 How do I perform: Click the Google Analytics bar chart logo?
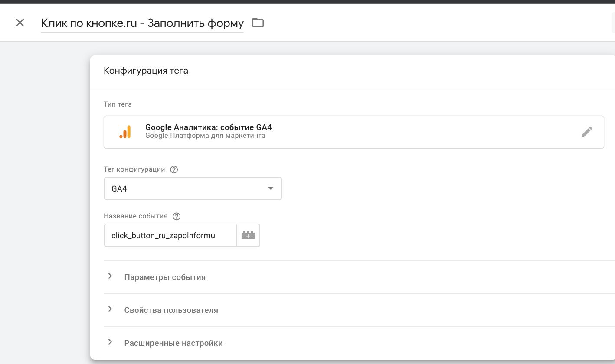(x=125, y=132)
